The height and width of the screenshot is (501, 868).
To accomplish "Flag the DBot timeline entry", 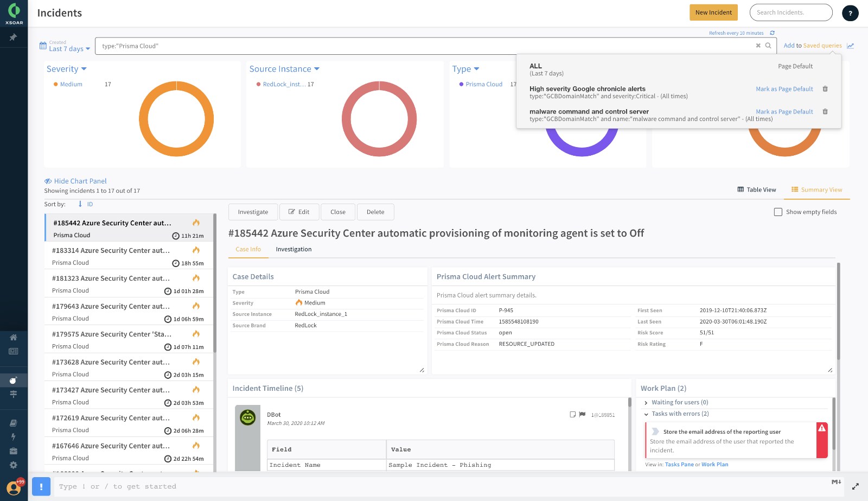I will 582,415.
